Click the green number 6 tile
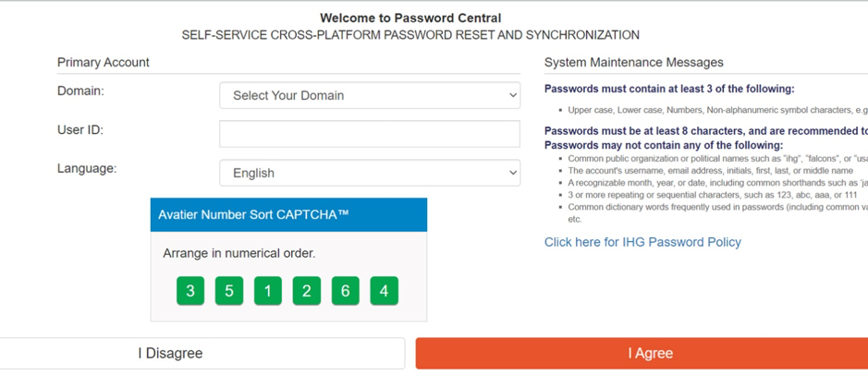 (x=346, y=291)
